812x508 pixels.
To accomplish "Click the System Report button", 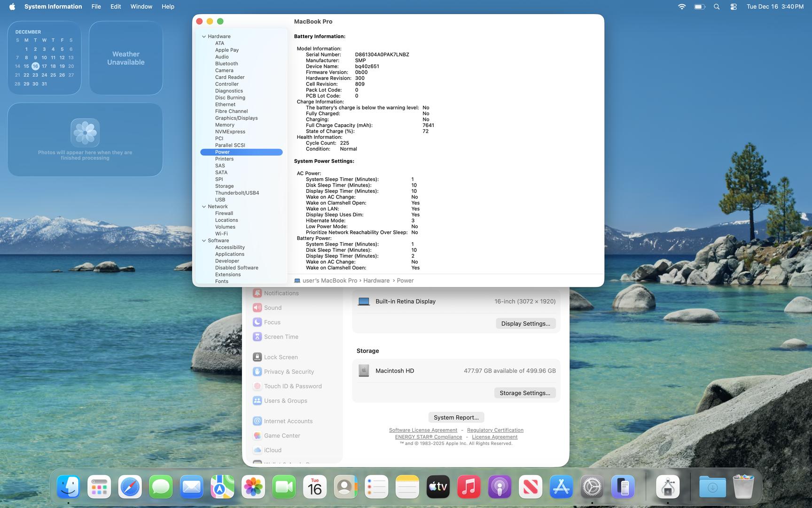I will pyautogui.click(x=456, y=418).
